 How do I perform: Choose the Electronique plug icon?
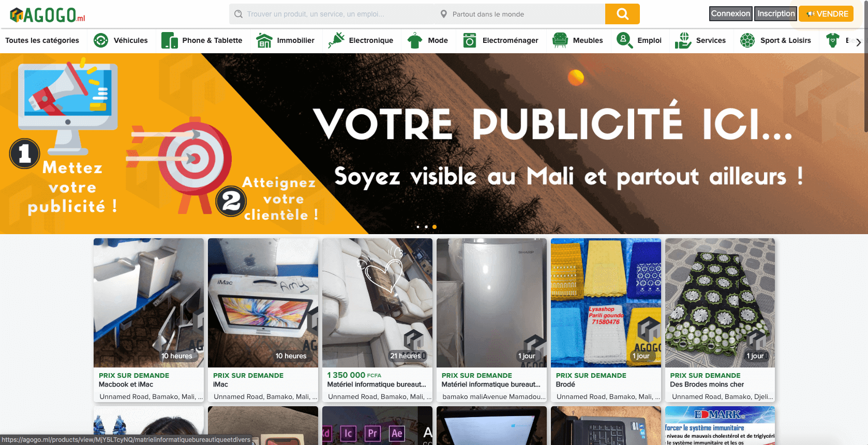[336, 40]
